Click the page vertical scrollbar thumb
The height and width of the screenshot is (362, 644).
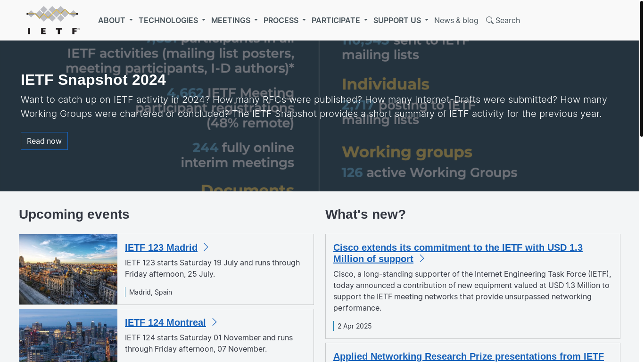click(x=642, y=69)
